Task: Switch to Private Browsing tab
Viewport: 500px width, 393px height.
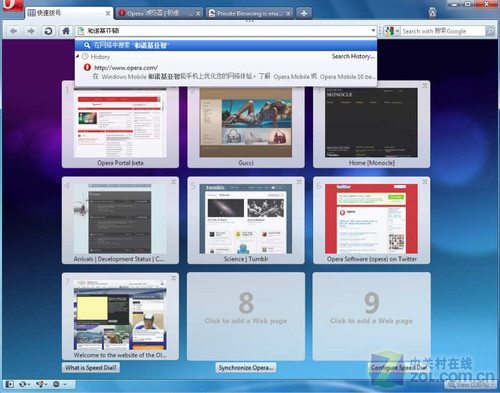Action: point(249,13)
